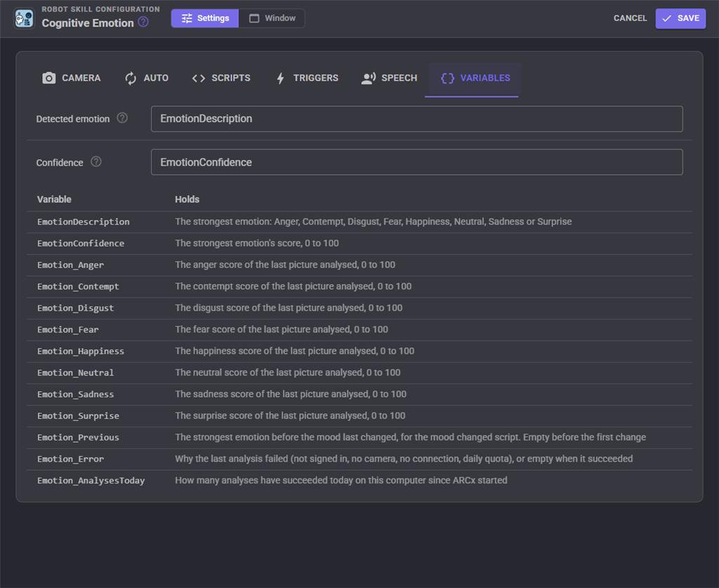Click the Emotion_Surprise variable name
Screen dimensions: 719x588
point(78,416)
